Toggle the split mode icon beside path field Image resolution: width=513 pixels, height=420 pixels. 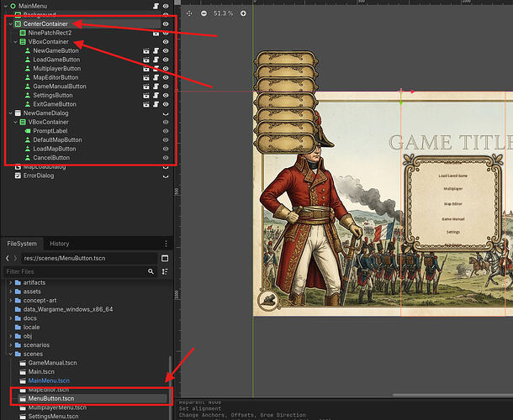tap(165, 258)
